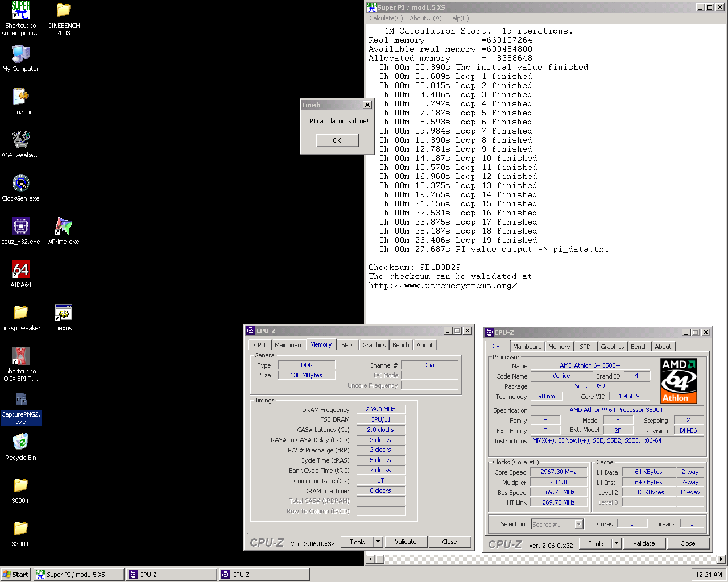Click Super PI title bar icon
The width and height of the screenshot is (728, 582).
pyautogui.click(x=371, y=7)
